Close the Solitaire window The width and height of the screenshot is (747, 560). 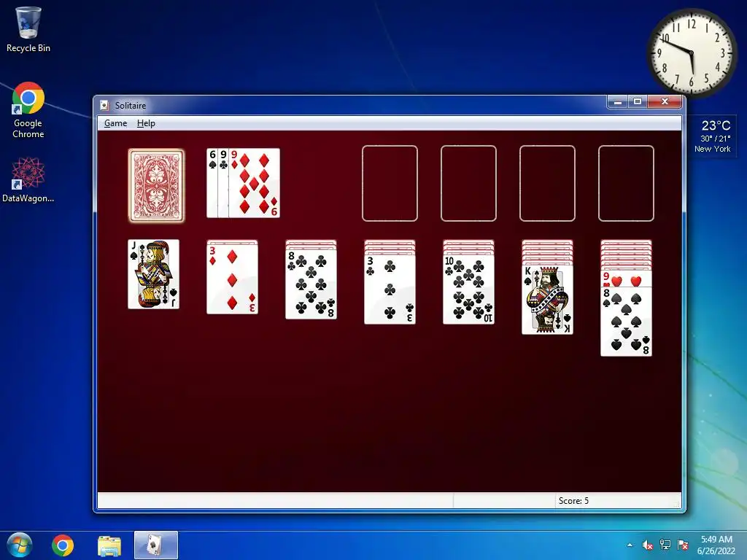[x=665, y=102]
